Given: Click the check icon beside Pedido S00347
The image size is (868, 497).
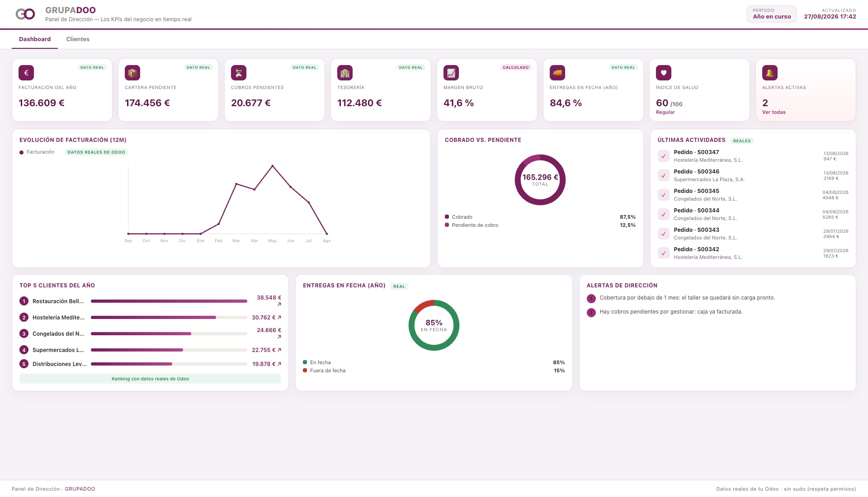Looking at the screenshot, I should [x=663, y=156].
